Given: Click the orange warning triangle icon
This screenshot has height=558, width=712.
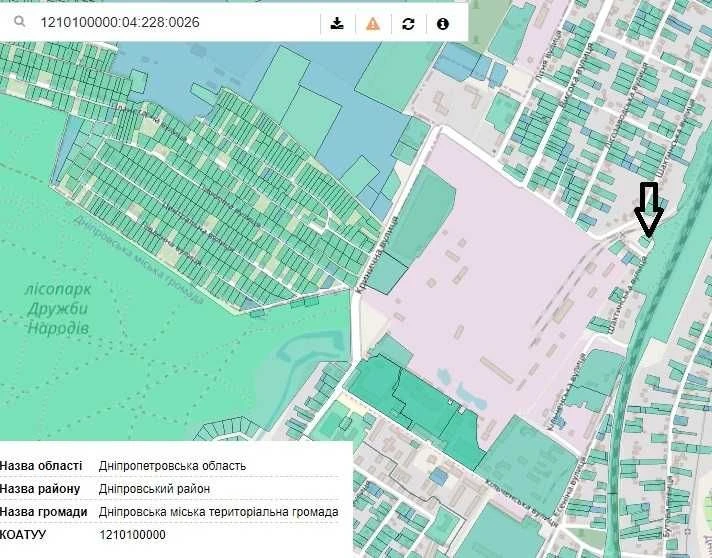Looking at the screenshot, I should pyautogui.click(x=373, y=23).
